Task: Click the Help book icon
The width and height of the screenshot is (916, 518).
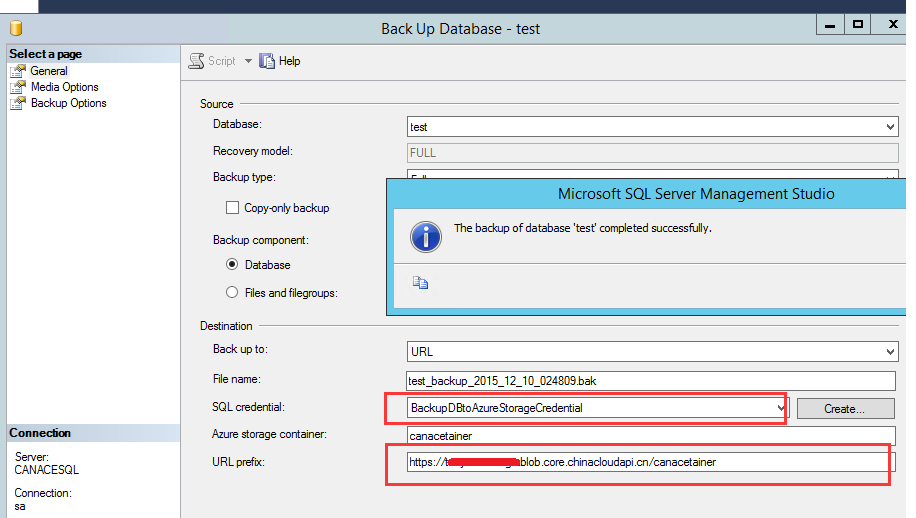Action: coord(267,61)
